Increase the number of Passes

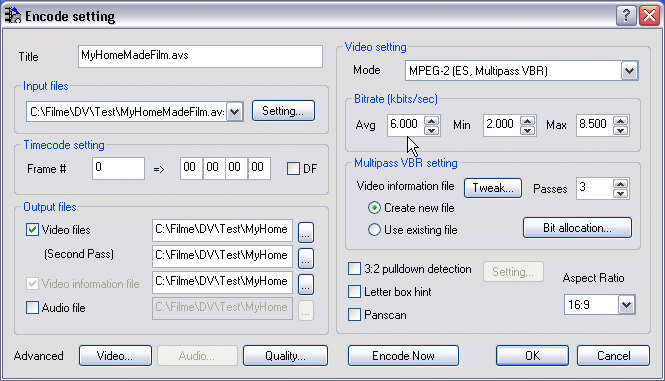pyautogui.click(x=620, y=184)
